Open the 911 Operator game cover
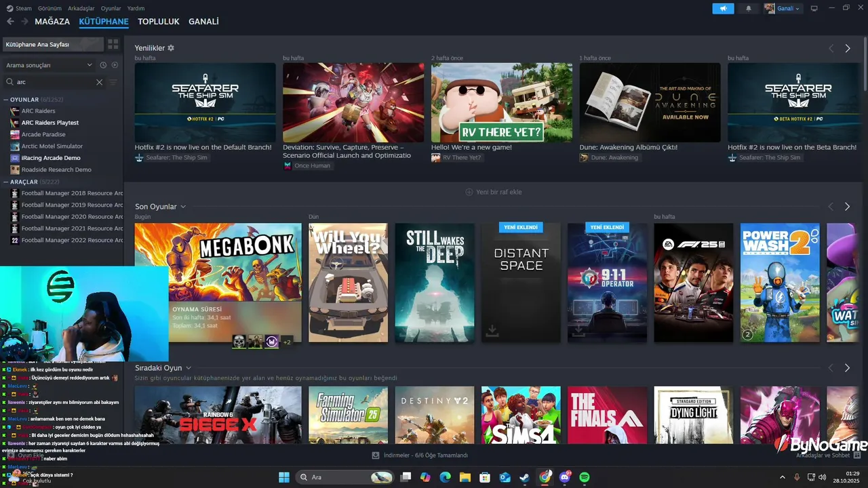Screen dimensions: 868x488 coord(608,283)
